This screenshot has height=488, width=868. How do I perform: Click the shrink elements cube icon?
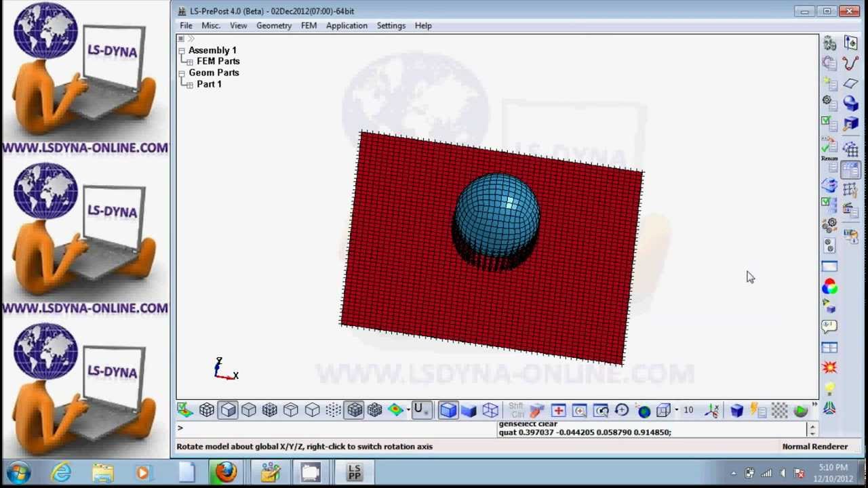375,410
